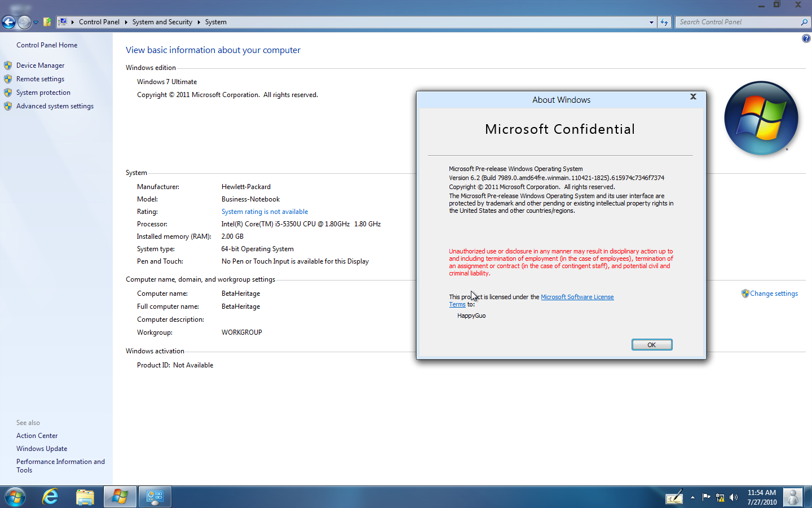Click the Action Center flag tray icon
This screenshot has height=508, width=812.
[x=706, y=497]
